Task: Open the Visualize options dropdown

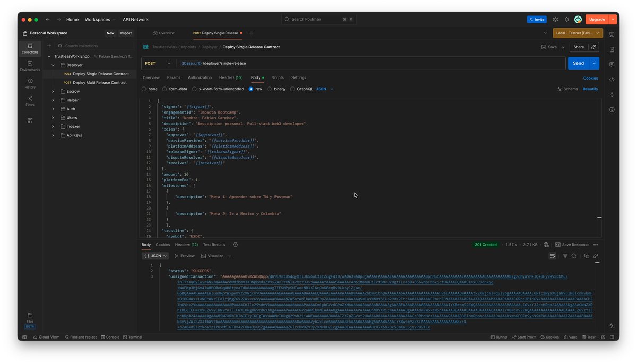Action: coord(230,256)
